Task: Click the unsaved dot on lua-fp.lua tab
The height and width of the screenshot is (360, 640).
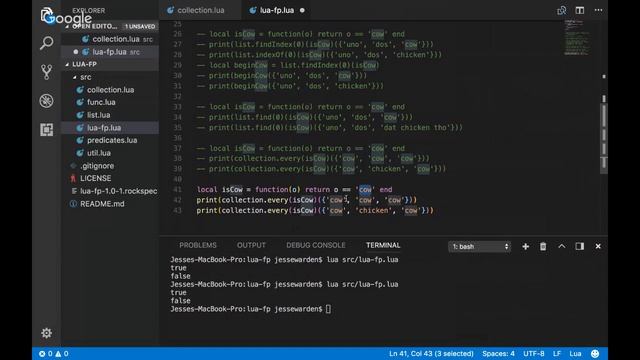Action: [x=302, y=11]
